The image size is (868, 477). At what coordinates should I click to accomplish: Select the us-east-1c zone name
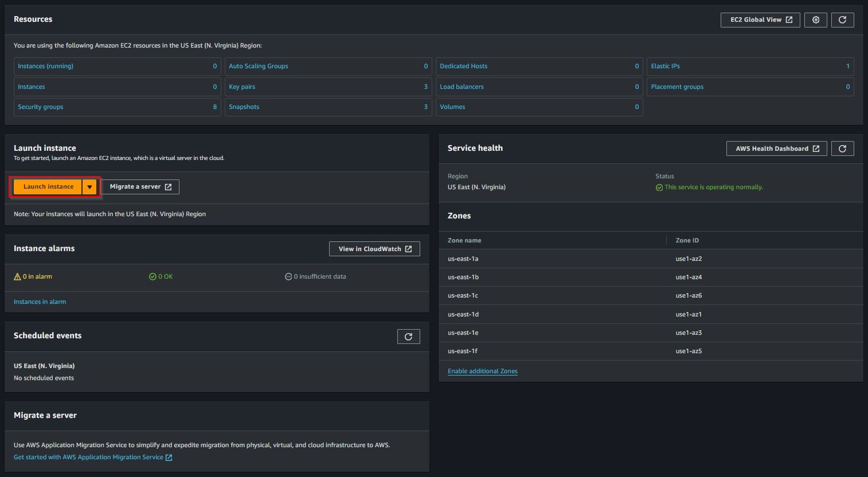click(463, 295)
